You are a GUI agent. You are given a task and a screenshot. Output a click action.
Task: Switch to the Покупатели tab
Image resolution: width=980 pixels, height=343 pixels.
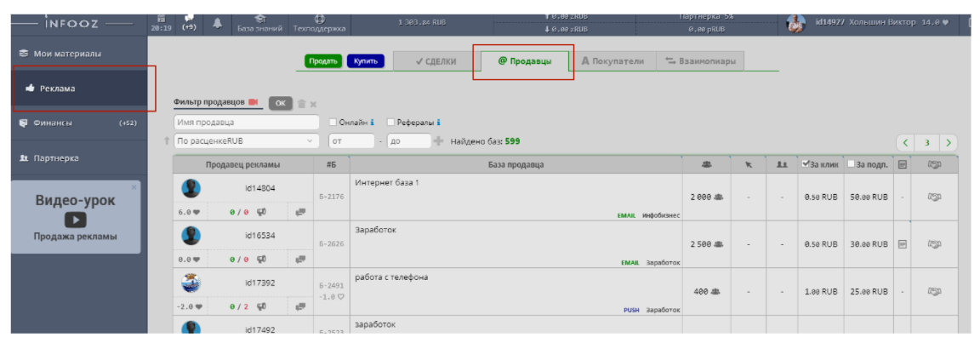(x=612, y=61)
